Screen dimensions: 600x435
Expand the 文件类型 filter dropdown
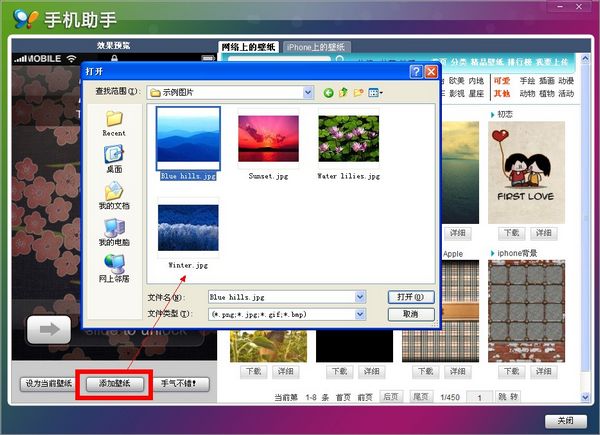360,314
